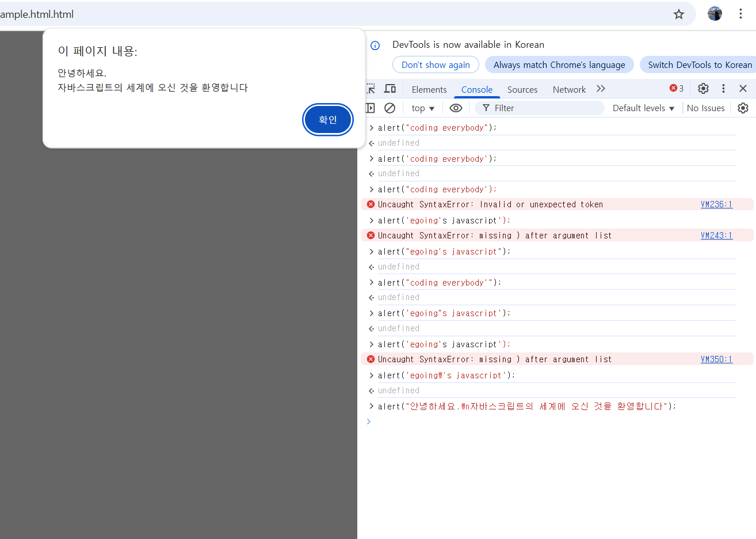
Task: Toggle device toolbar icon
Action: click(x=390, y=89)
